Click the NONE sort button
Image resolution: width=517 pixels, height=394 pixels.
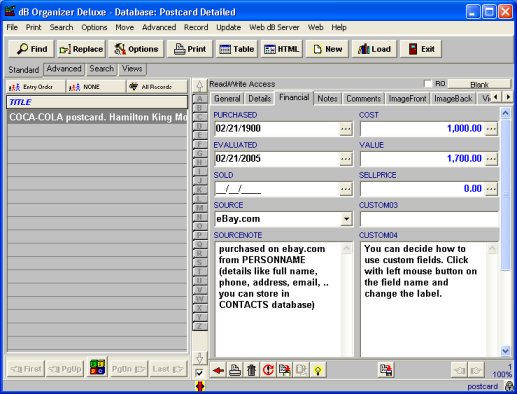coord(96,87)
